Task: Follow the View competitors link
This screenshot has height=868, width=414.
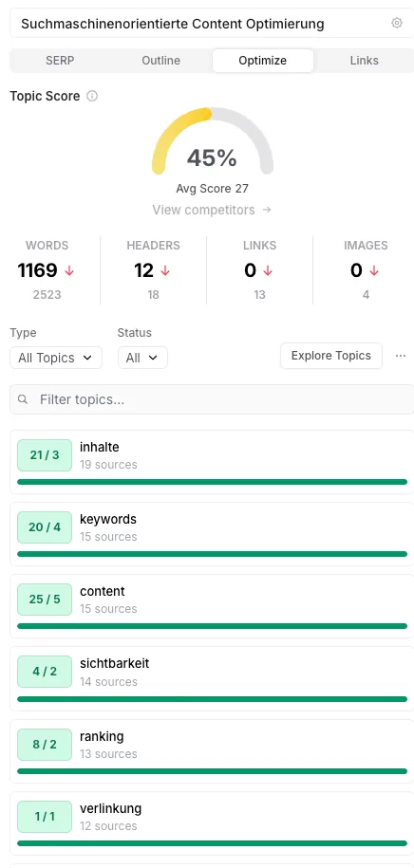Action: pyautogui.click(x=213, y=210)
